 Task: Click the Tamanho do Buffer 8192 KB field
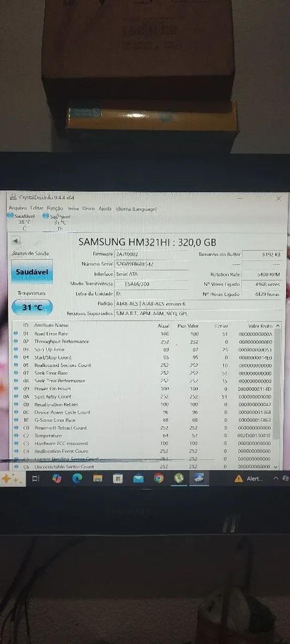pos(262,255)
